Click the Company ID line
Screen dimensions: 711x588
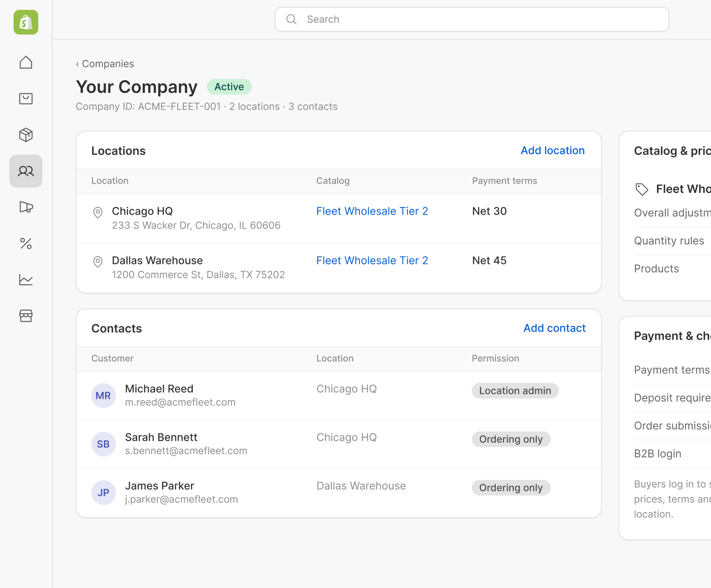click(206, 107)
